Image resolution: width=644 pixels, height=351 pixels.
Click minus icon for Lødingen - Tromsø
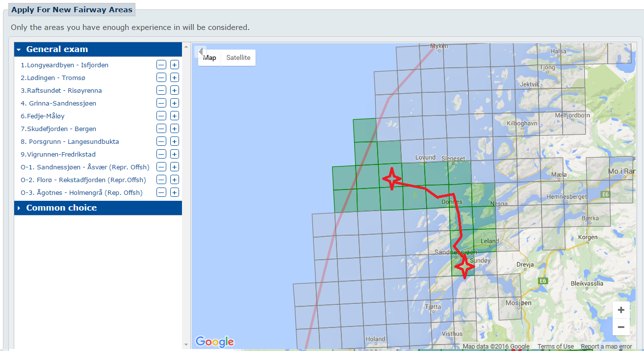coord(161,78)
